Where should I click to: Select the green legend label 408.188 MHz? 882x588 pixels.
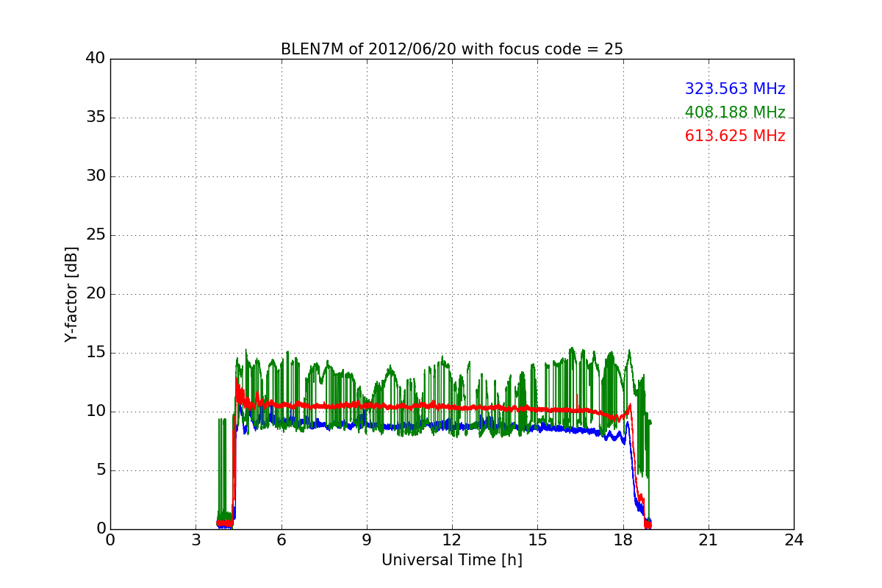pos(735,112)
